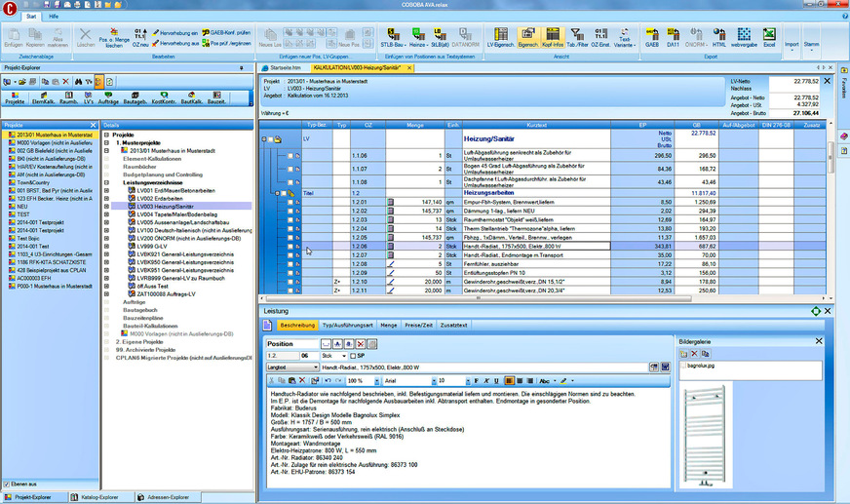This screenshot has height=504, width=850.
Task: Click the Projekte icon in Projekt-Explorer
Action: (x=15, y=96)
